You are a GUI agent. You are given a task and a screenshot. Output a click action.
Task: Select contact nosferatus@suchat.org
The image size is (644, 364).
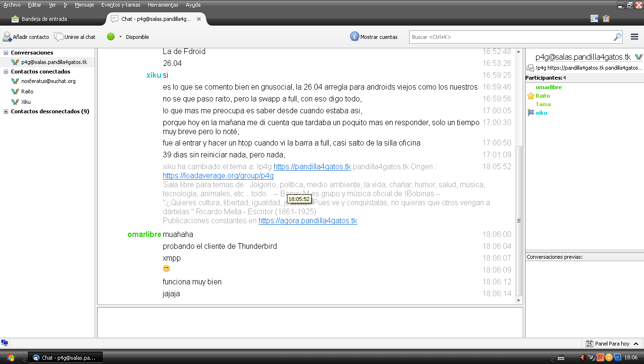(x=47, y=81)
